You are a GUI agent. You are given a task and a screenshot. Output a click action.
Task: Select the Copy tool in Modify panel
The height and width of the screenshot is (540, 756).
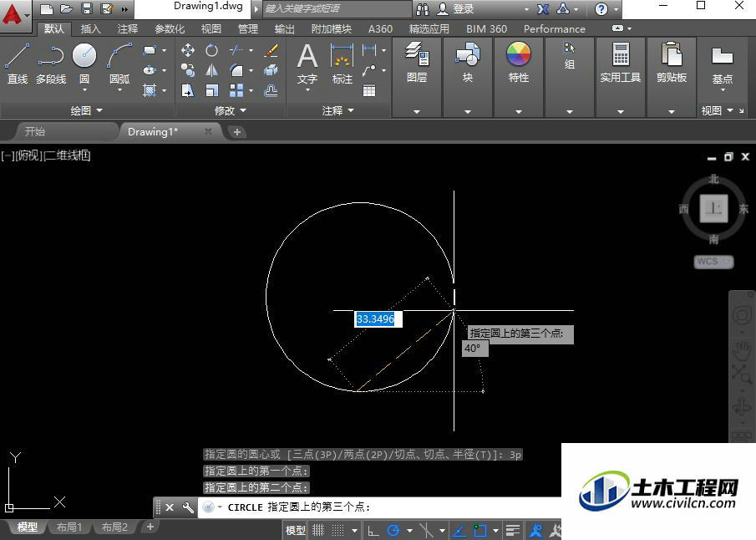point(188,70)
